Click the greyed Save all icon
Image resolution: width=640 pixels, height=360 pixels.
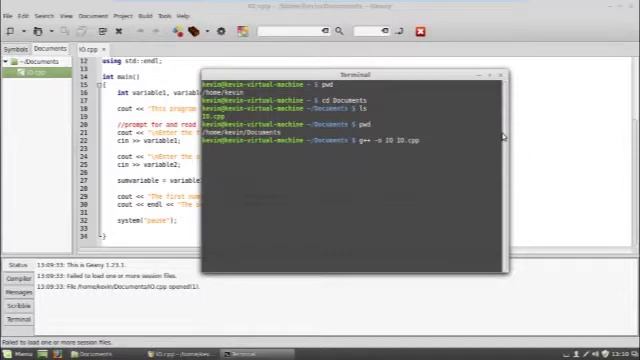82,31
